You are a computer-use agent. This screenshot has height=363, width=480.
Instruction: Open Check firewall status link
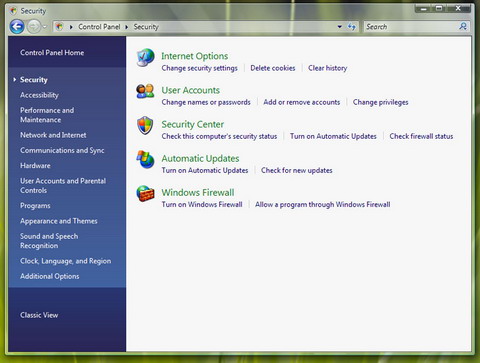point(421,136)
